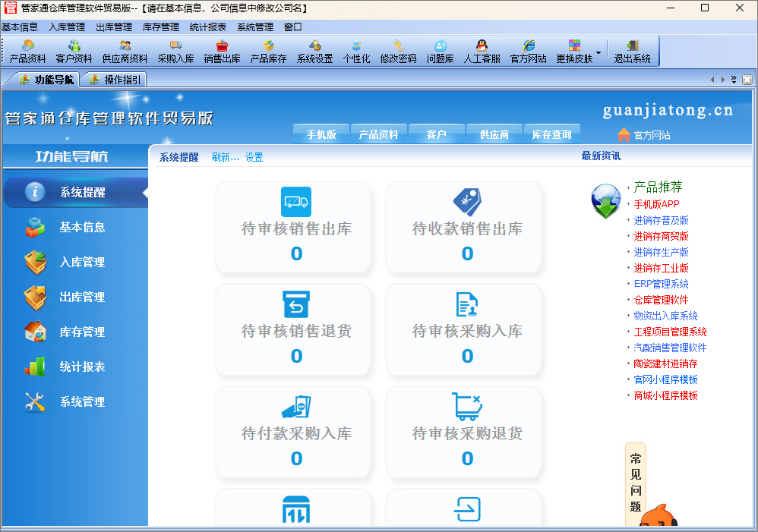The height and width of the screenshot is (532, 758).
Task: Select 统计报表 in the navigation sidebar
Action: pyautogui.click(x=75, y=367)
